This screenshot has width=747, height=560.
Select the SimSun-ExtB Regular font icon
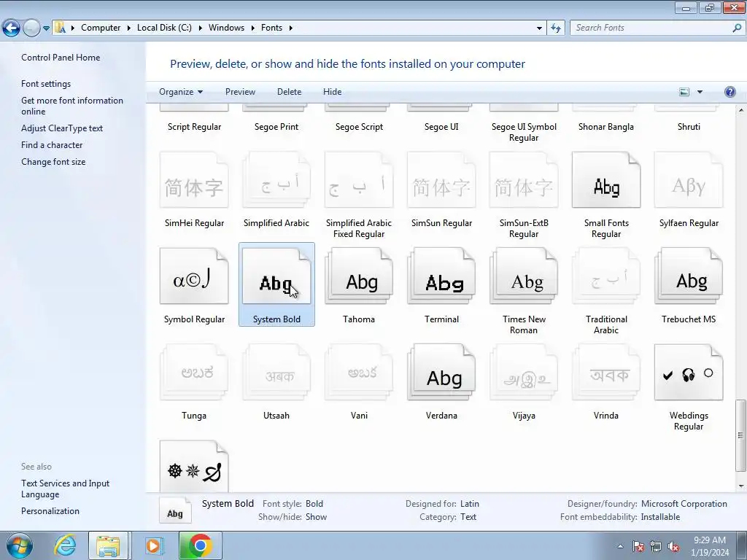pos(524,180)
